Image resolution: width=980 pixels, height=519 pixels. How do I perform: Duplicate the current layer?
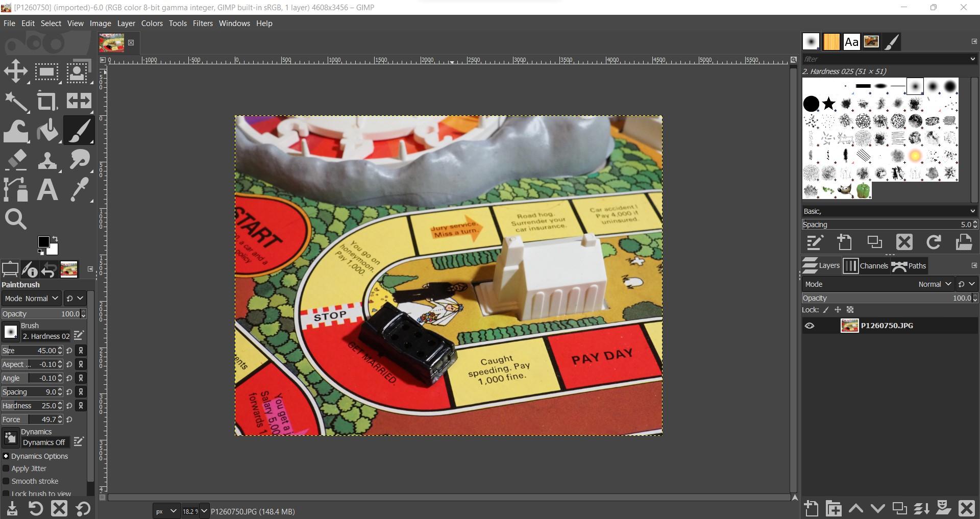(x=899, y=508)
